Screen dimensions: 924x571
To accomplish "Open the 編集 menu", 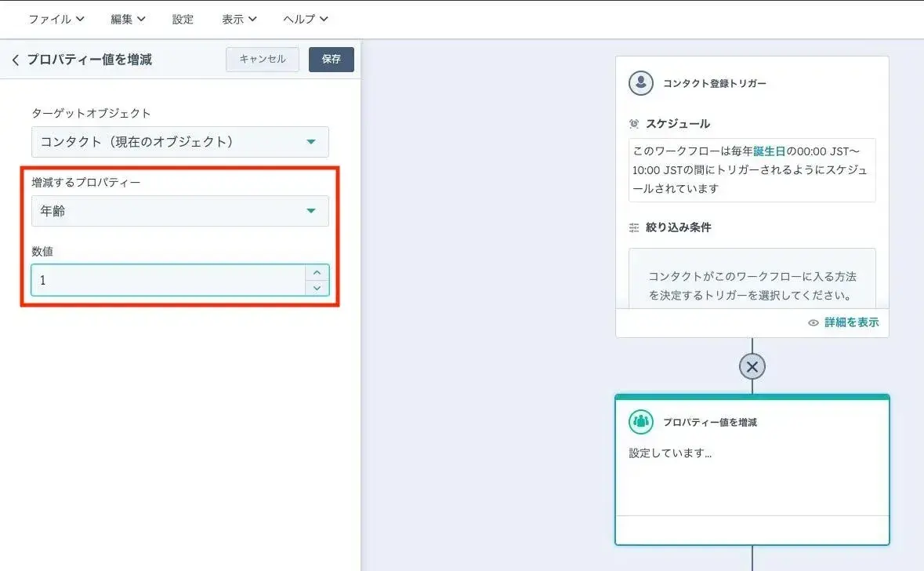I will tap(128, 19).
